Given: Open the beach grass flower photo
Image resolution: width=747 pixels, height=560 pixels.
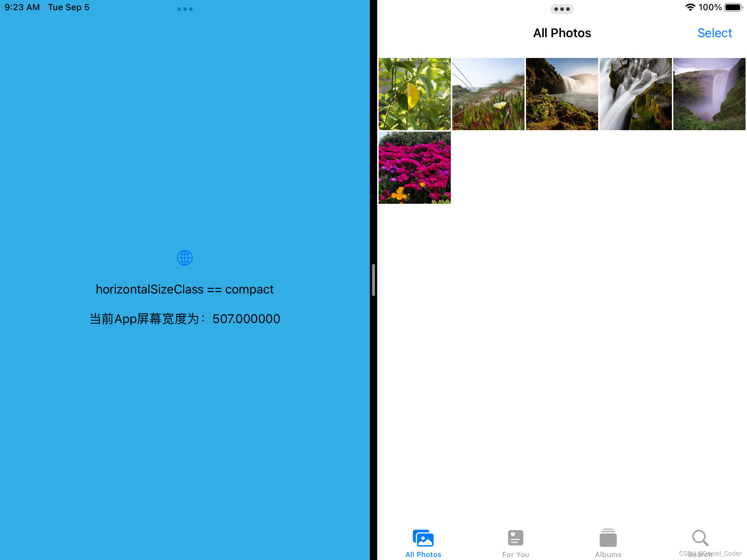Looking at the screenshot, I should [488, 94].
